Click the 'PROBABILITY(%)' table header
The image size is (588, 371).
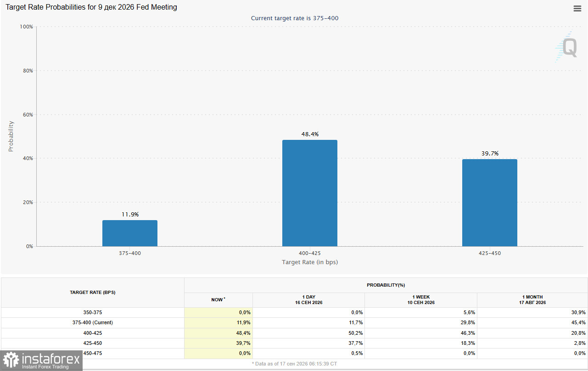386,285
